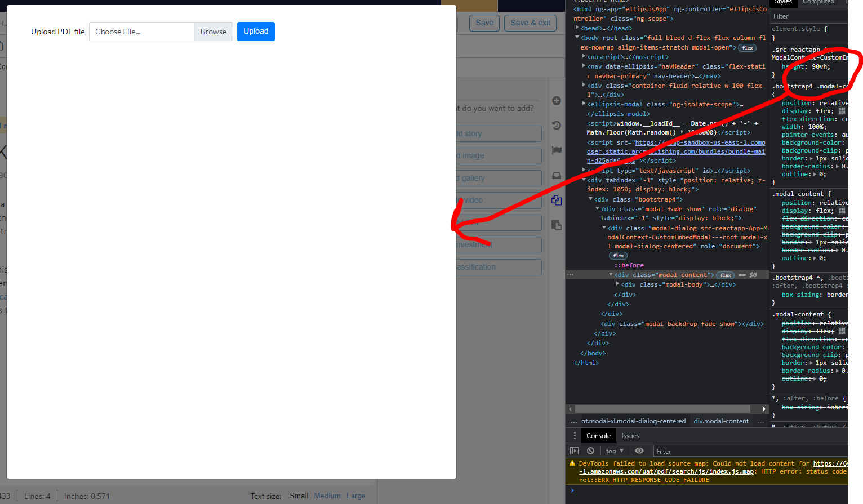
Task: Switch to the Styles tab in DevTools
Action: (783, 2)
